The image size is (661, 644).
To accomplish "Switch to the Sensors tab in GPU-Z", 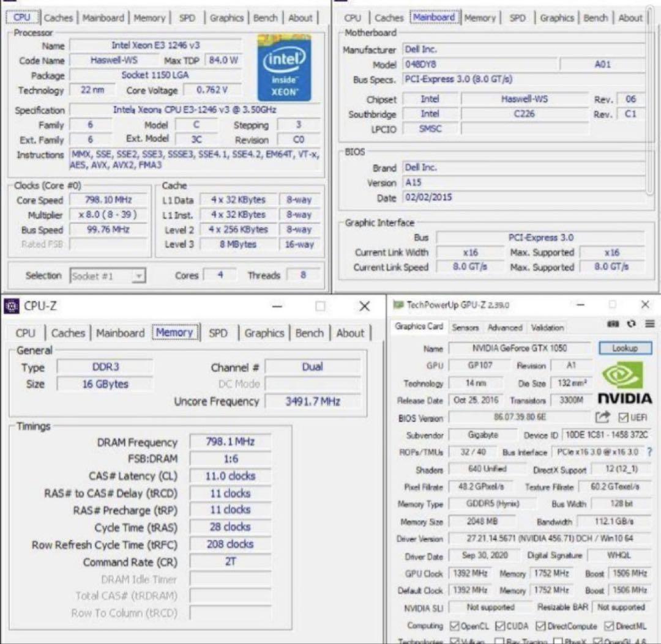I will [466, 328].
